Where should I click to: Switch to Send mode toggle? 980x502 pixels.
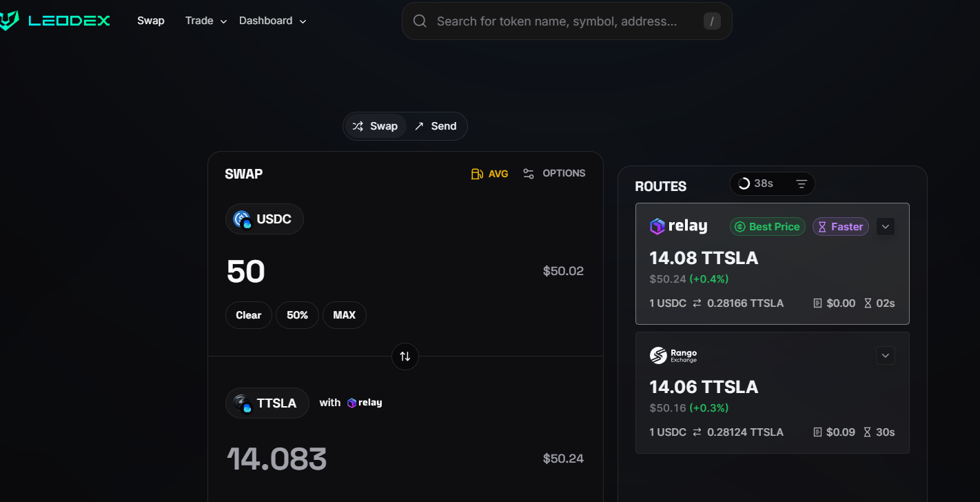click(436, 126)
